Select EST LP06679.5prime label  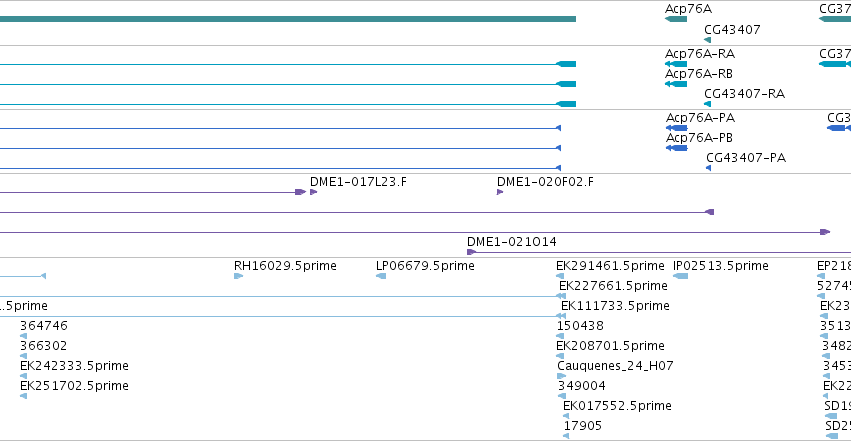click(425, 266)
